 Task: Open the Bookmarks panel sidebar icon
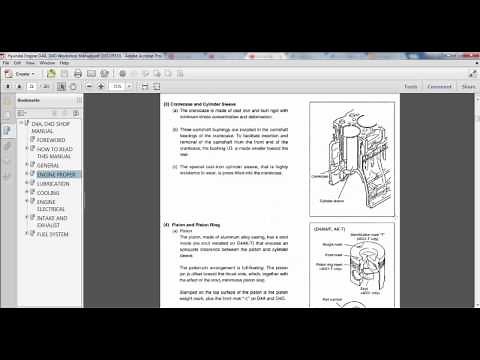tap(7, 130)
